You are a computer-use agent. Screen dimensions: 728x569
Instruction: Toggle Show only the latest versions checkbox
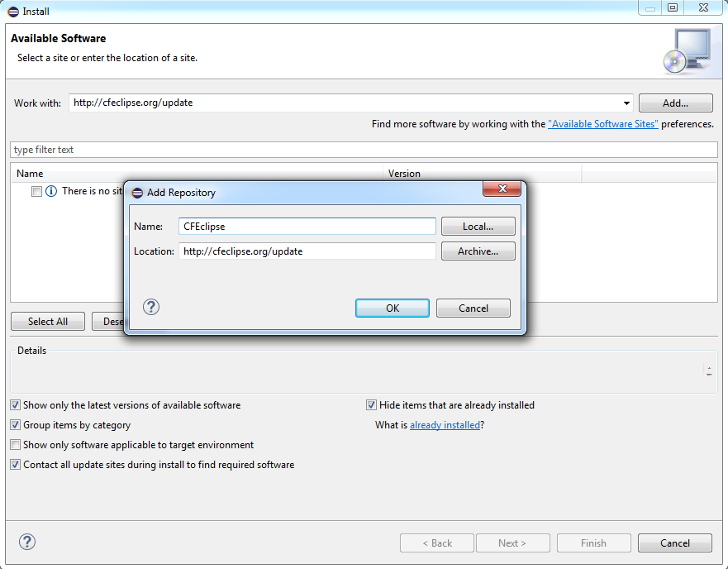(x=16, y=405)
